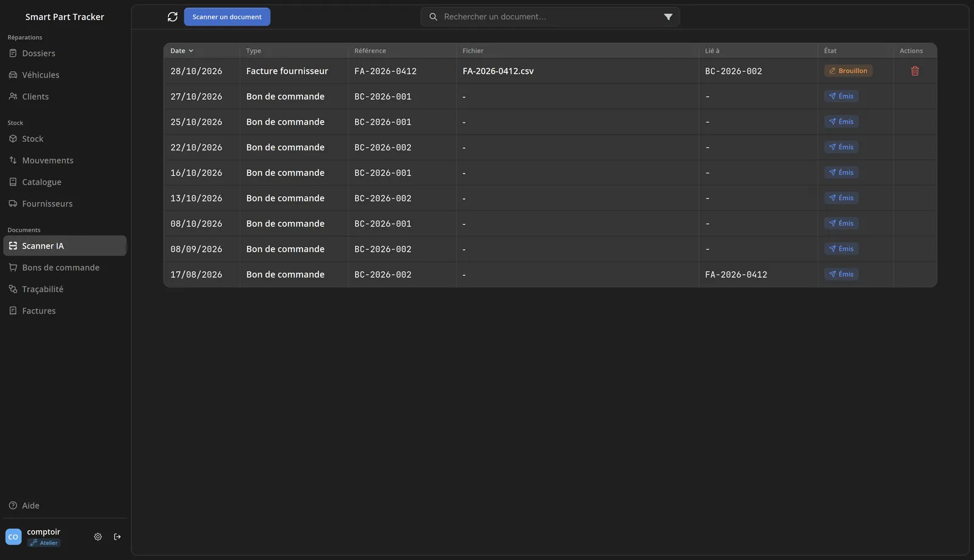Open the filter funnel in the search bar

tap(668, 17)
